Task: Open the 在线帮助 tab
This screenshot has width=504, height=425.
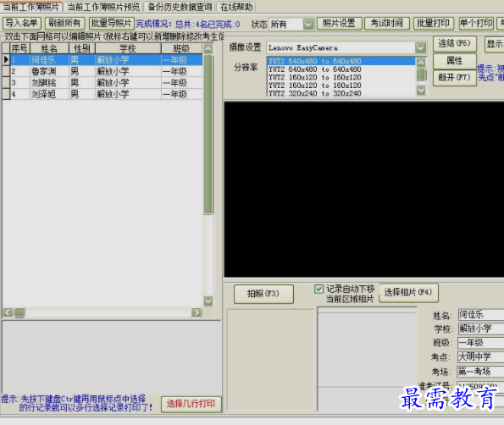Action: pos(236,7)
